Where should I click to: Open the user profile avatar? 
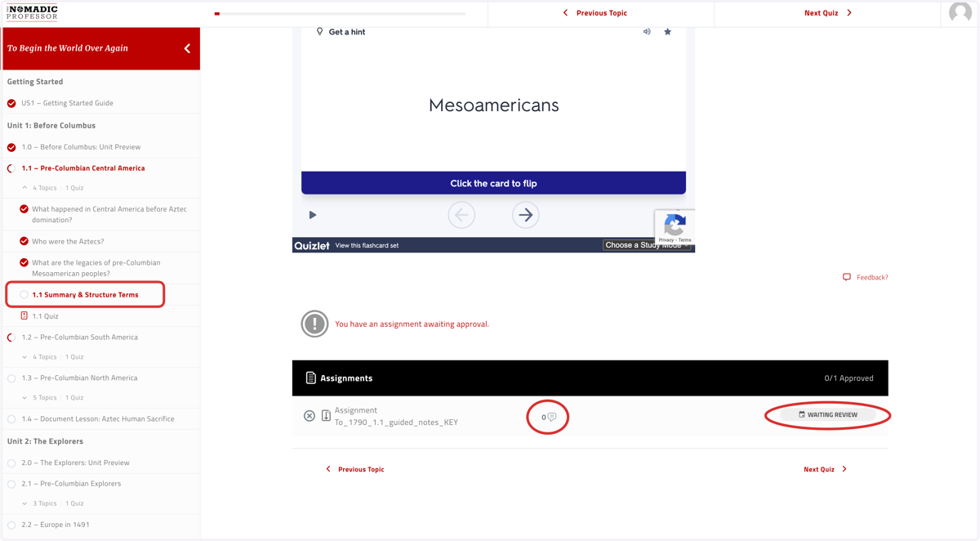click(x=960, y=12)
